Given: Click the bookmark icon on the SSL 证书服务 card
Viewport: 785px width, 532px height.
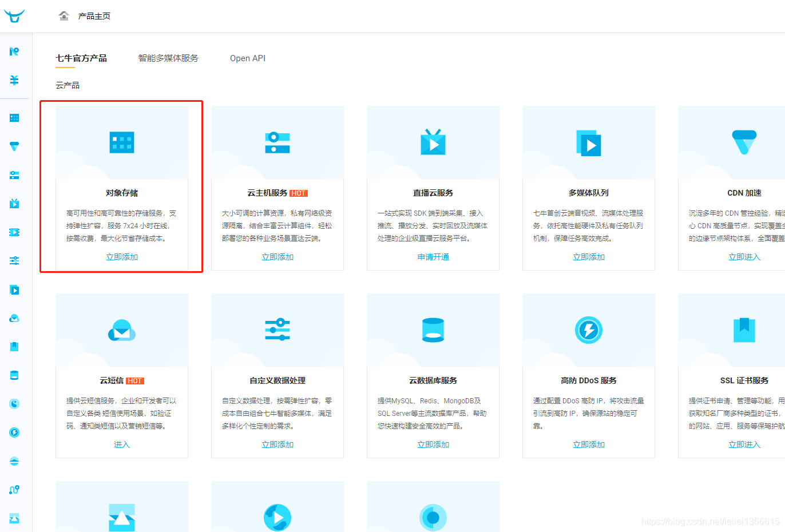Looking at the screenshot, I should coord(744,330).
